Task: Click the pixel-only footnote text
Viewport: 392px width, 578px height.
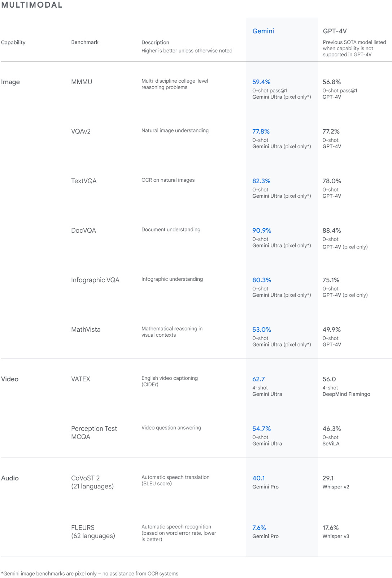Action: 90,574
